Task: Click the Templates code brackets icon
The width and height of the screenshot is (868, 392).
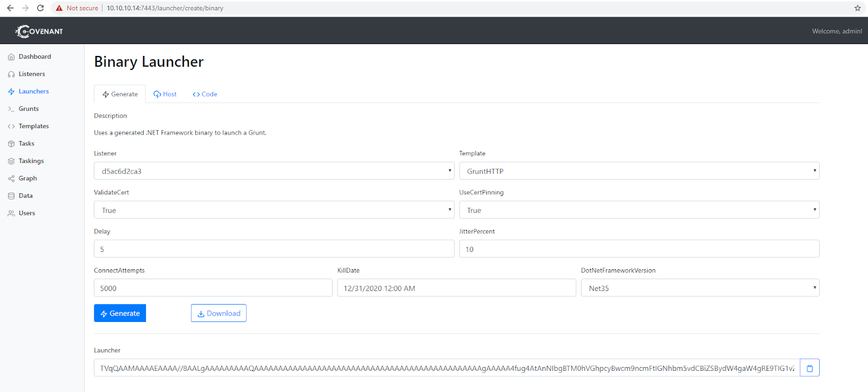Action: tap(11, 127)
